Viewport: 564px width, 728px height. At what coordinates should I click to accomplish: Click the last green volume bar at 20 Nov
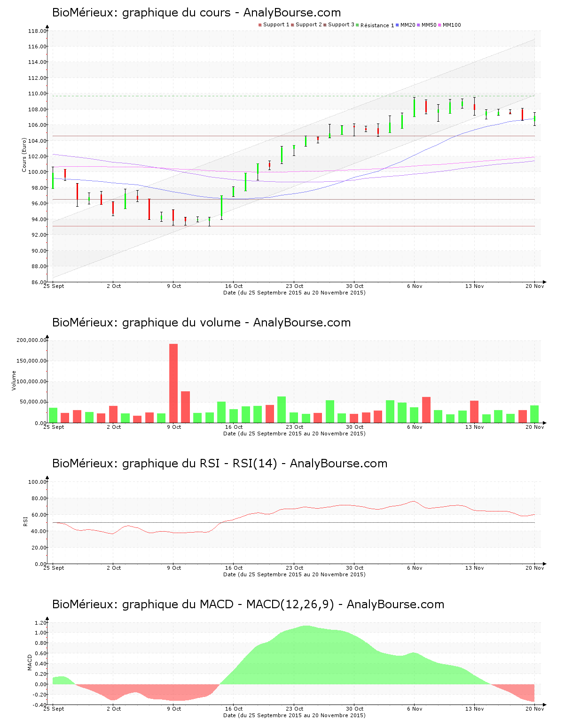tap(534, 414)
